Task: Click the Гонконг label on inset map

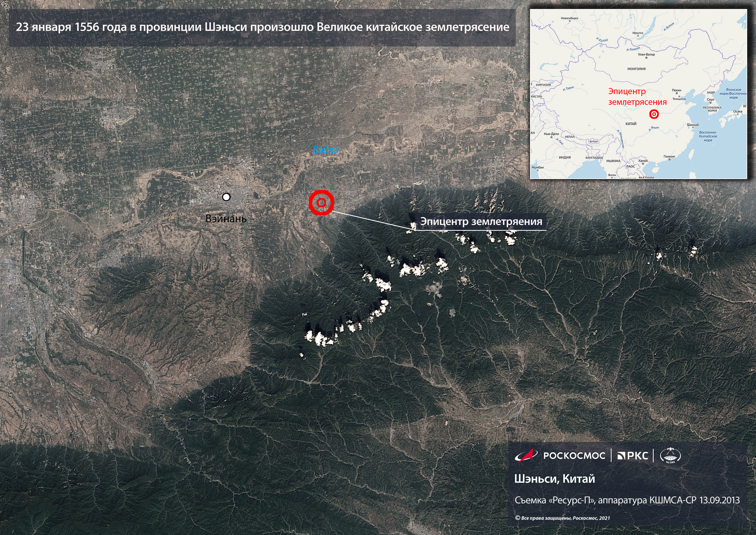Action: tap(669, 156)
